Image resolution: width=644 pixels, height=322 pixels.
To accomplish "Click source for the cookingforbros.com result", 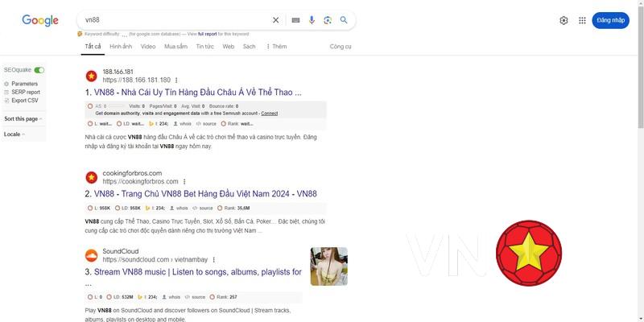I will coord(203,208).
